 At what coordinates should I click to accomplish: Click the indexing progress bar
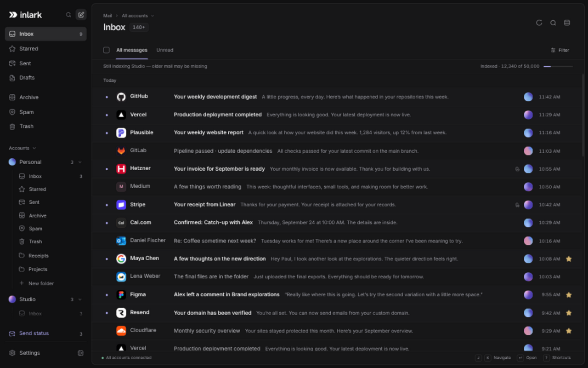558,66
